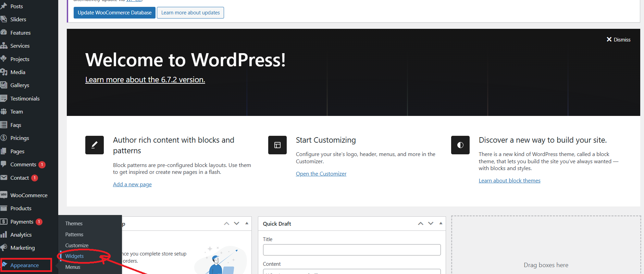Click the Media library icon in sidebar
This screenshot has height=274, width=644.
click(x=4, y=72)
